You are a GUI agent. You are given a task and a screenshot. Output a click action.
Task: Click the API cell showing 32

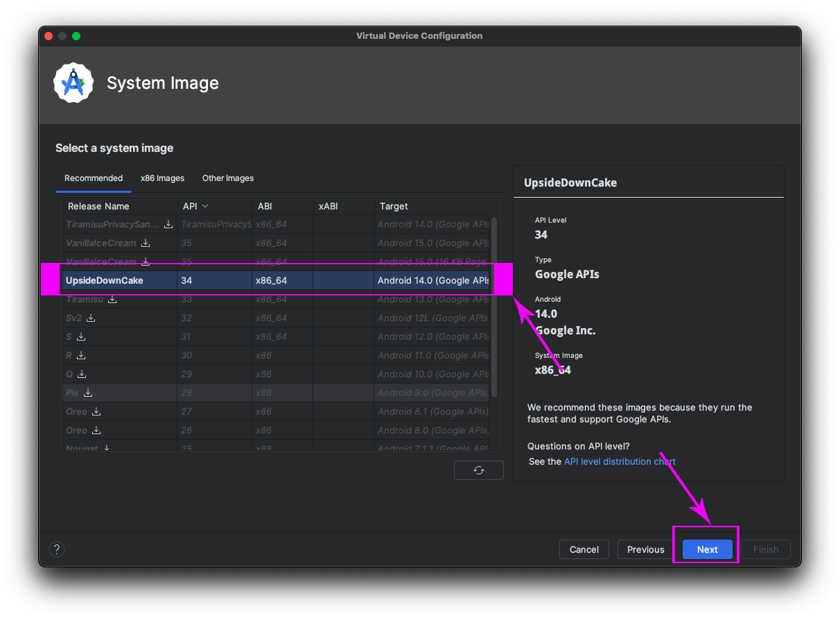click(215, 318)
